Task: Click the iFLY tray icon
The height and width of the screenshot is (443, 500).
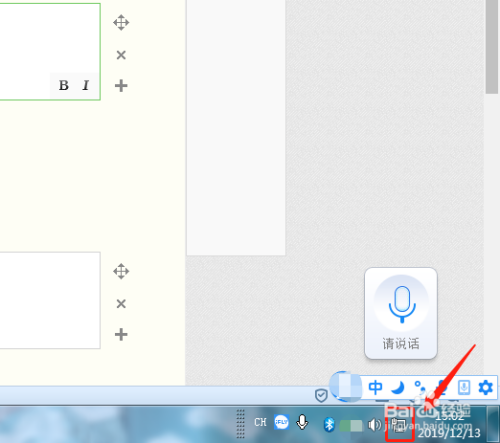Action: [281, 422]
